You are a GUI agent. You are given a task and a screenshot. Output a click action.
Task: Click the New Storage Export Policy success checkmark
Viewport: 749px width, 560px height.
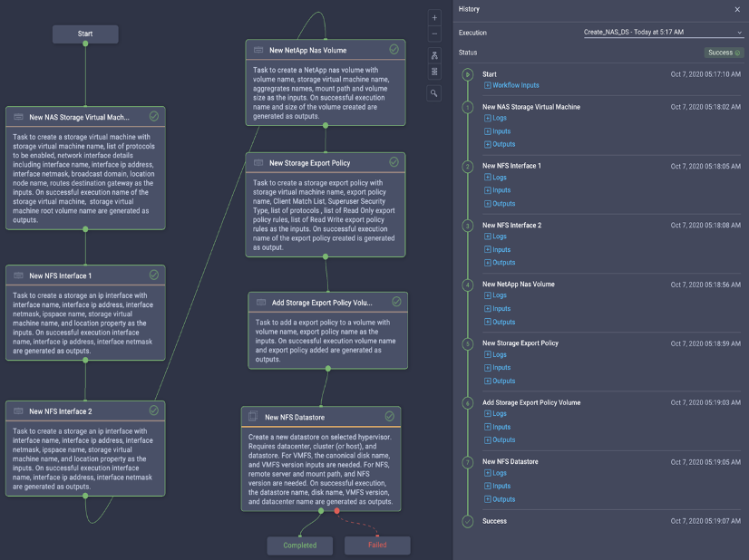(x=394, y=162)
